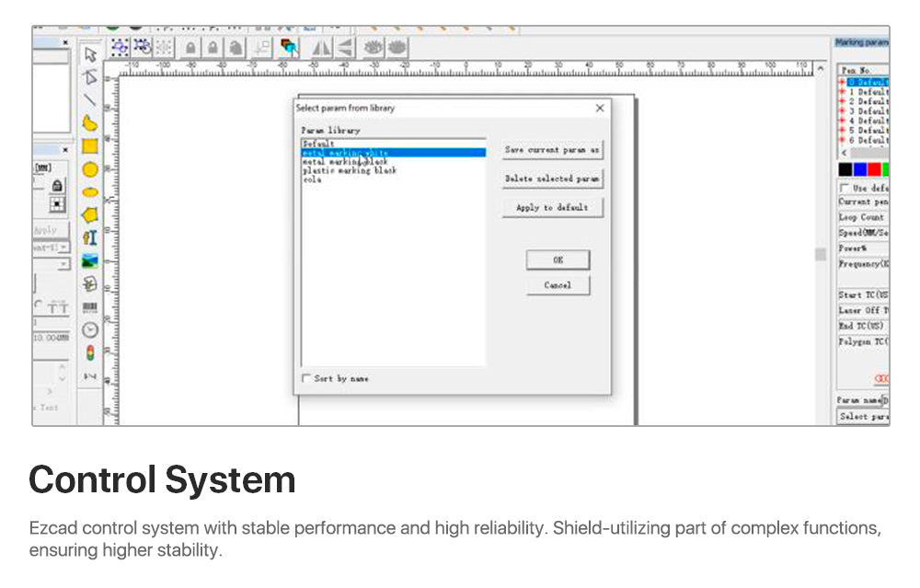Select the output port tool below traffic light
Image resolution: width=920 pixels, height=588 pixels.
click(90, 376)
